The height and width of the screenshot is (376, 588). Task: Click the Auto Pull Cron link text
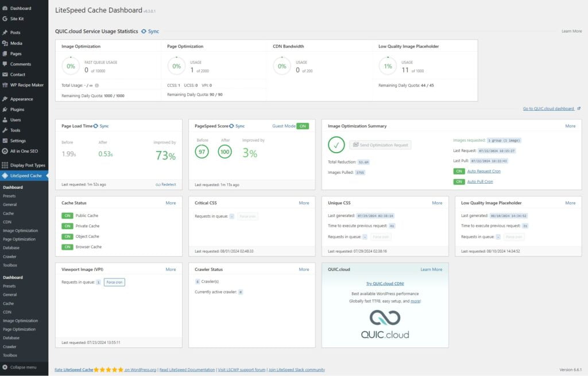click(x=480, y=182)
